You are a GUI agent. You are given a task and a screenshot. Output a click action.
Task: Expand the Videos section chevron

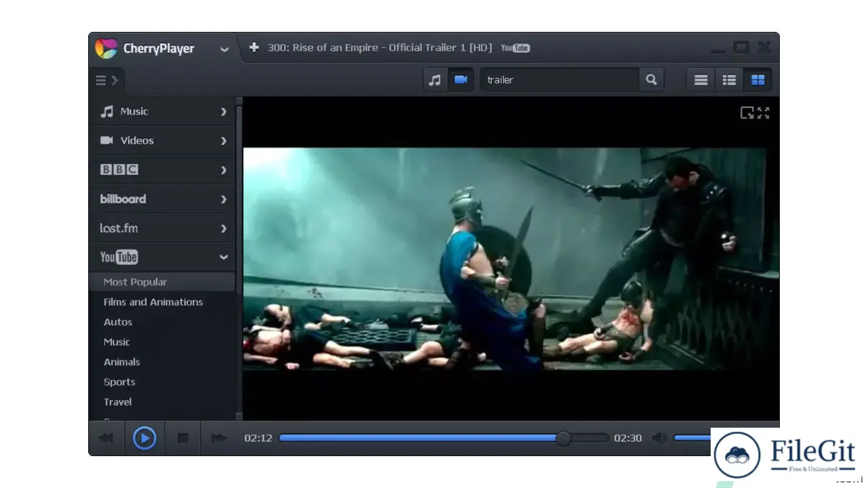pos(223,141)
